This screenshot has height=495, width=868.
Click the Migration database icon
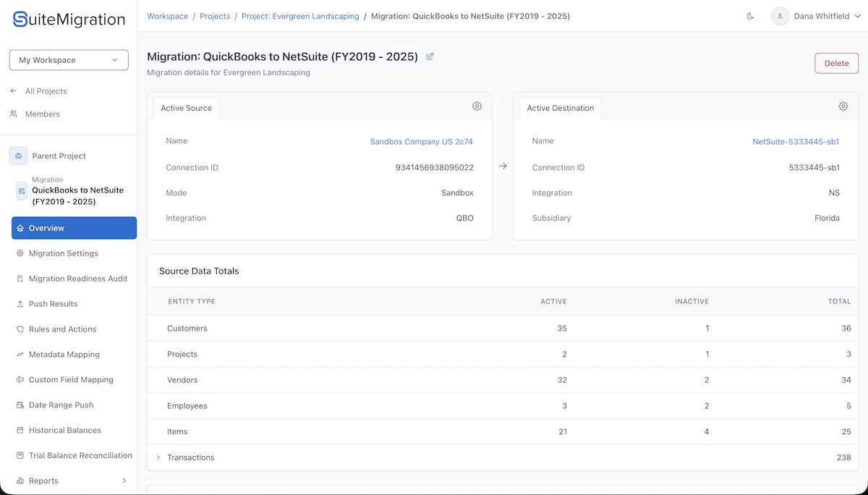point(22,191)
